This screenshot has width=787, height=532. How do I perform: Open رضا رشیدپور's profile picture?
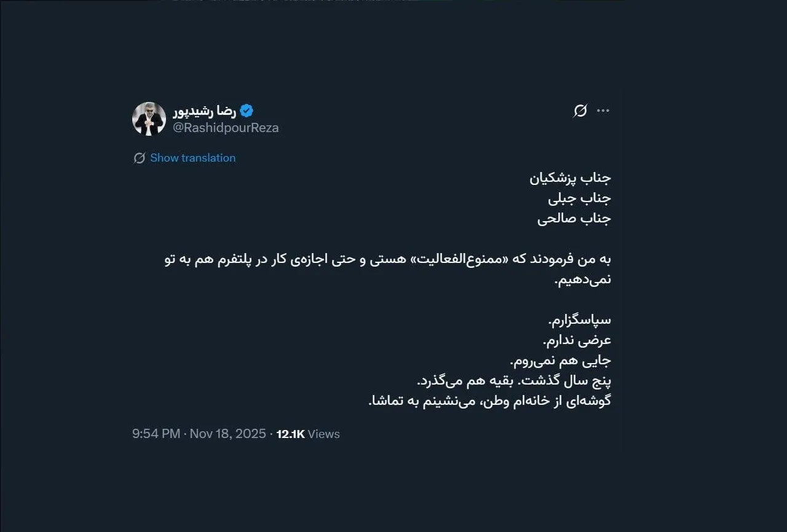coord(149,118)
